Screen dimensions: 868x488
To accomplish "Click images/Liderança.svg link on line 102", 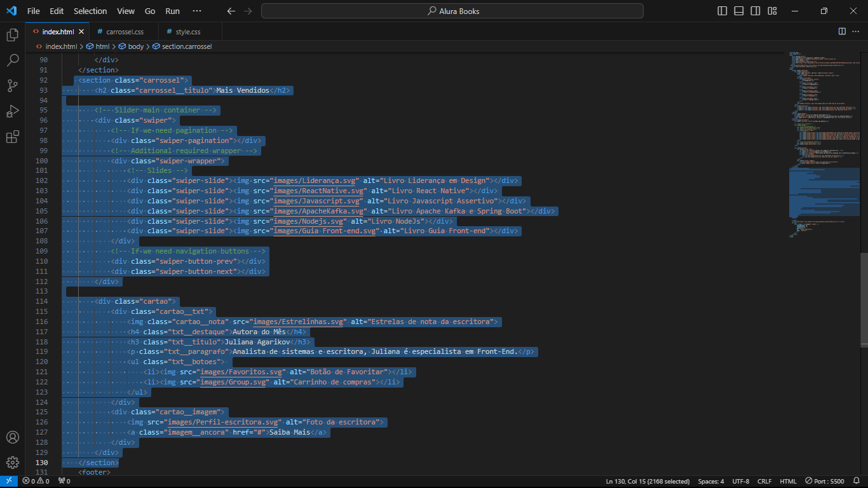I will click(316, 180).
